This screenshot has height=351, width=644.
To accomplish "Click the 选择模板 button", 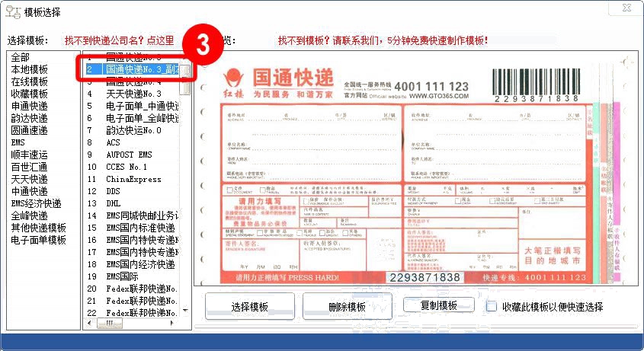I will 249,307.
